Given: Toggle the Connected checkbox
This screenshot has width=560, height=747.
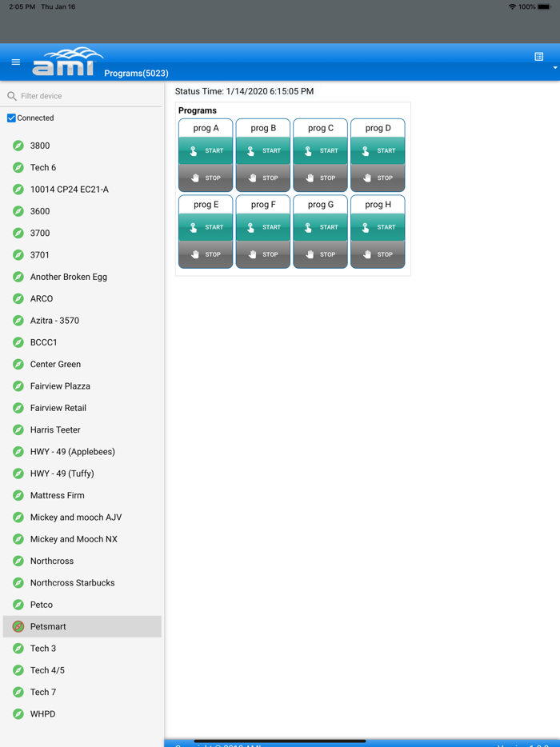Looking at the screenshot, I should [11, 118].
